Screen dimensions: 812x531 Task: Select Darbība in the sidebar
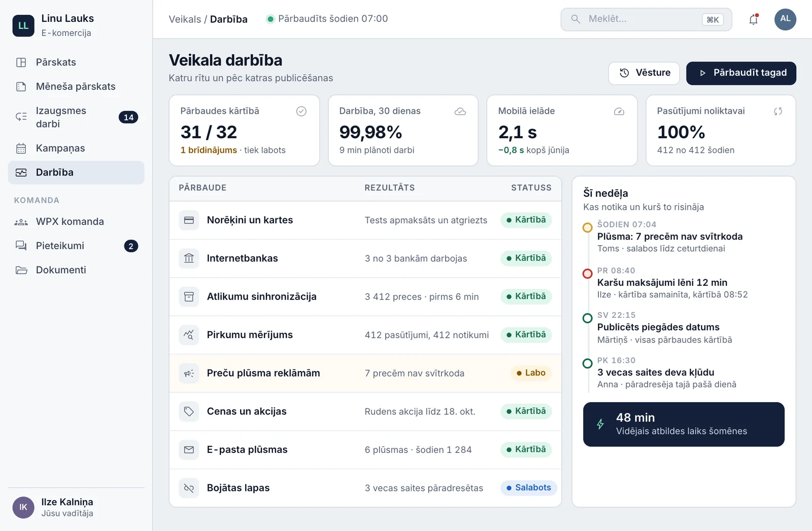(76, 173)
